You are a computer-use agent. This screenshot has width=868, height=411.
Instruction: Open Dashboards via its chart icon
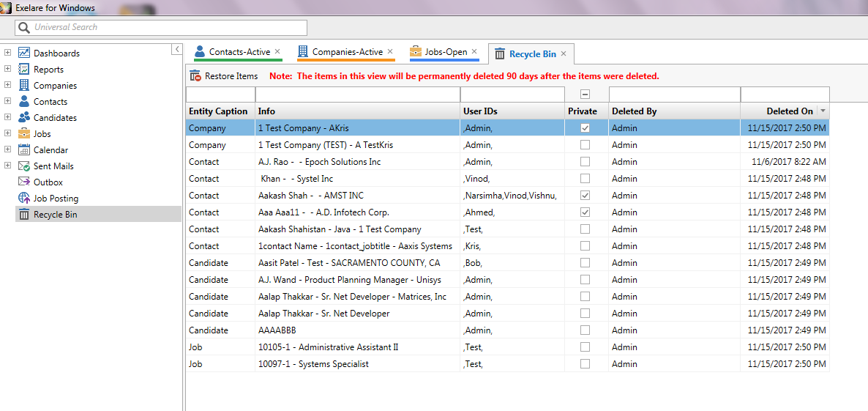click(24, 53)
